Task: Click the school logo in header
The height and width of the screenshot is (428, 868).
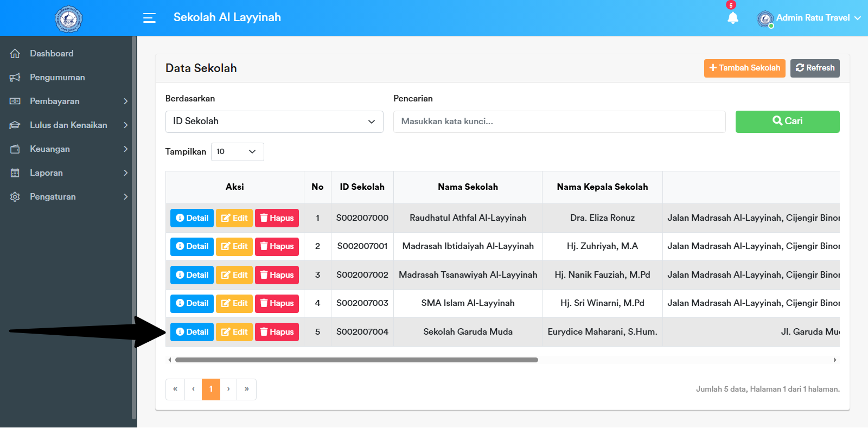Action: [x=68, y=18]
